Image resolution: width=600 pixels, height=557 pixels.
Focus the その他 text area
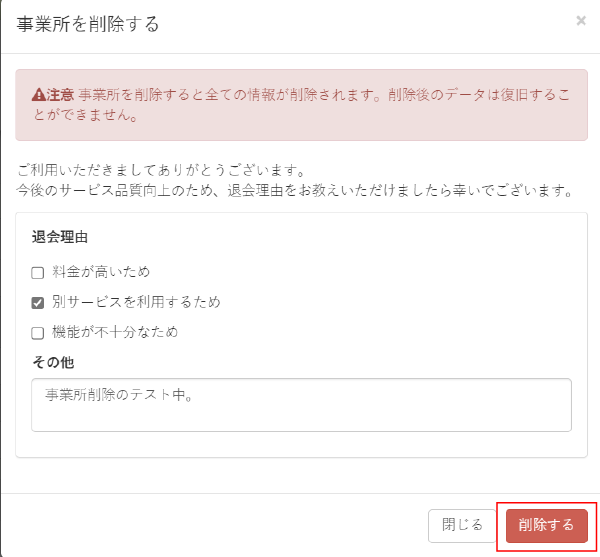(301, 405)
